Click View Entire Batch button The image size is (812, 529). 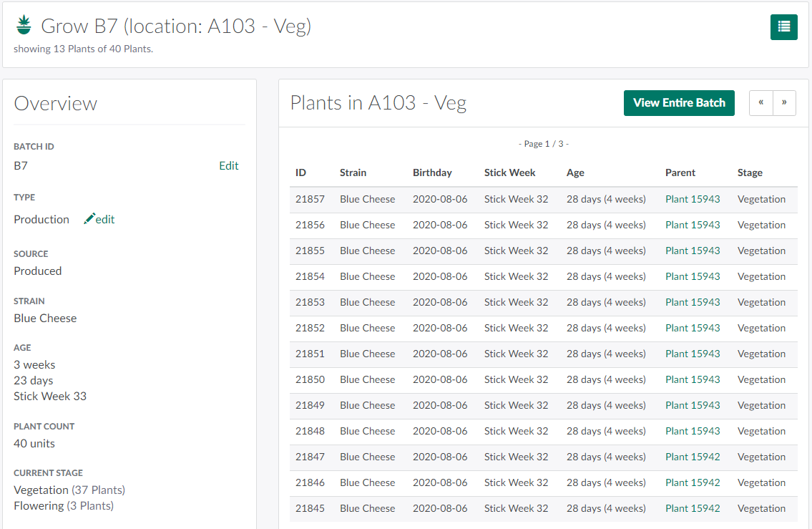click(x=678, y=103)
